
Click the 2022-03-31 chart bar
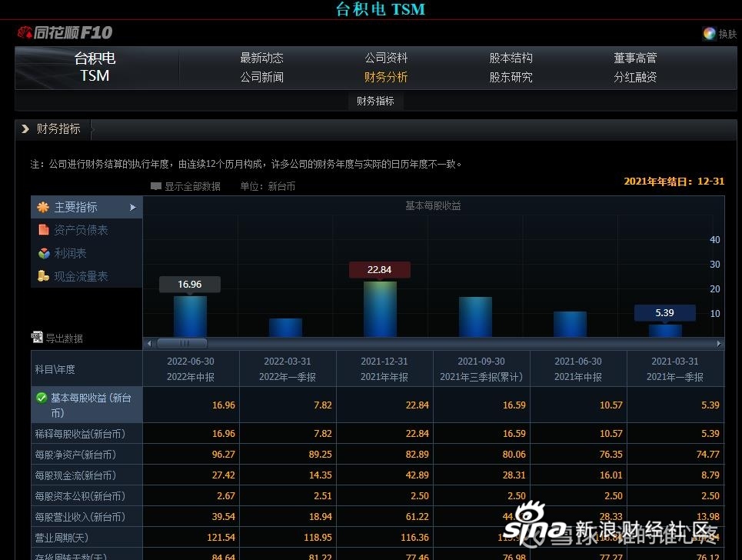click(285, 328)
